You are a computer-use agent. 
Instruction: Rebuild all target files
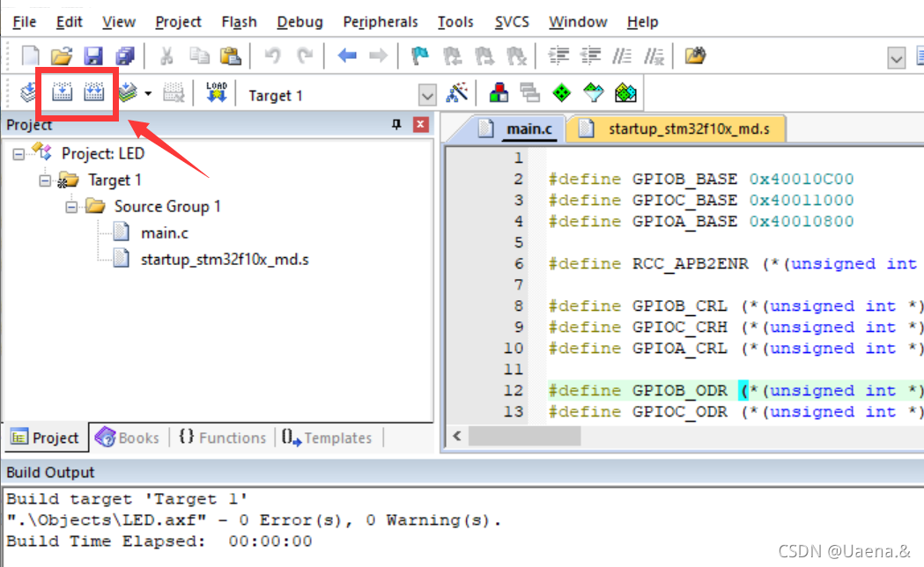click(x=93, y=92)
